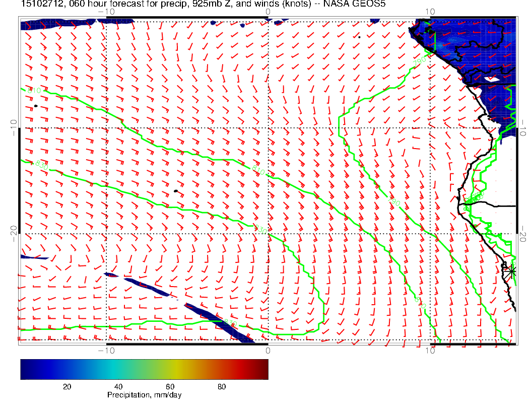
Task: Click the small island dot near the top edge
Action: [x=359, y=37]
